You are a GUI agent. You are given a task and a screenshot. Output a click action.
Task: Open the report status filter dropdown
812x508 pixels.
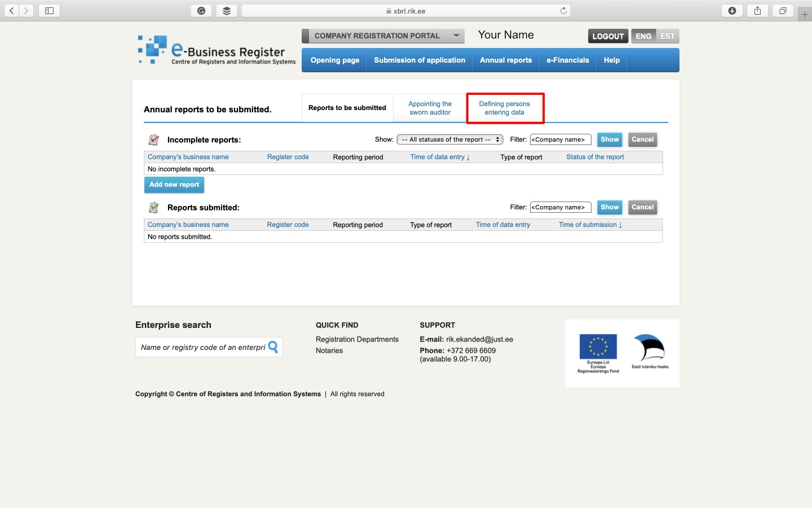(x=449, y=139)
